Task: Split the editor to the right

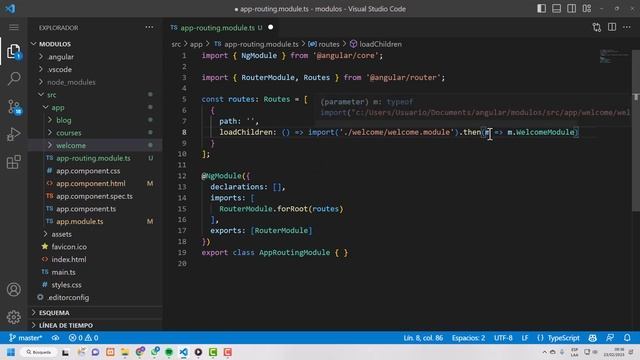Action: click(x=612, y=27)
